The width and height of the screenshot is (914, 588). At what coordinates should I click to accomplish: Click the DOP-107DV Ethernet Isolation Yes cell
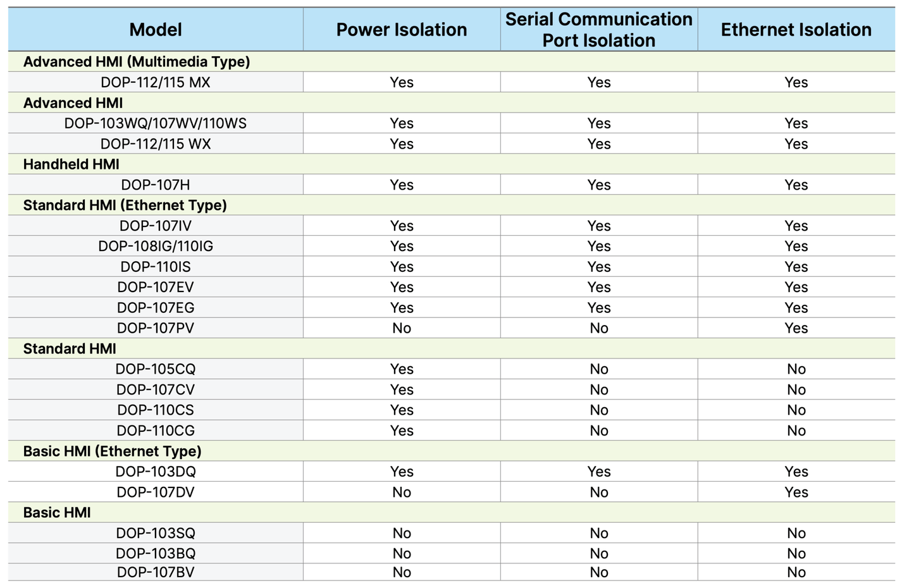(796, 492)
